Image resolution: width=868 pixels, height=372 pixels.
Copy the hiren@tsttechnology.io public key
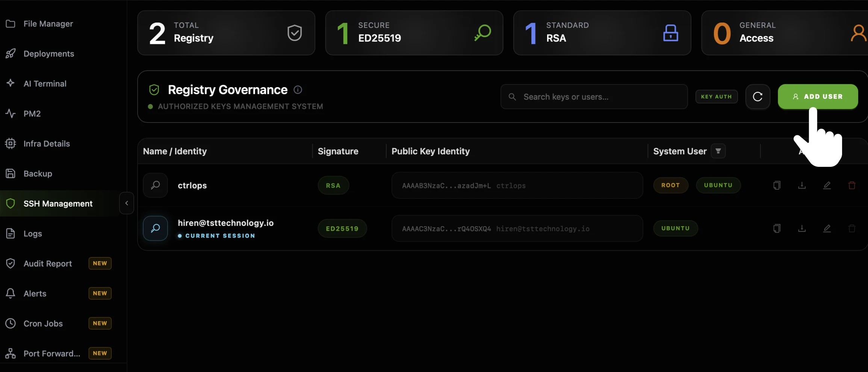pos(777,228)
